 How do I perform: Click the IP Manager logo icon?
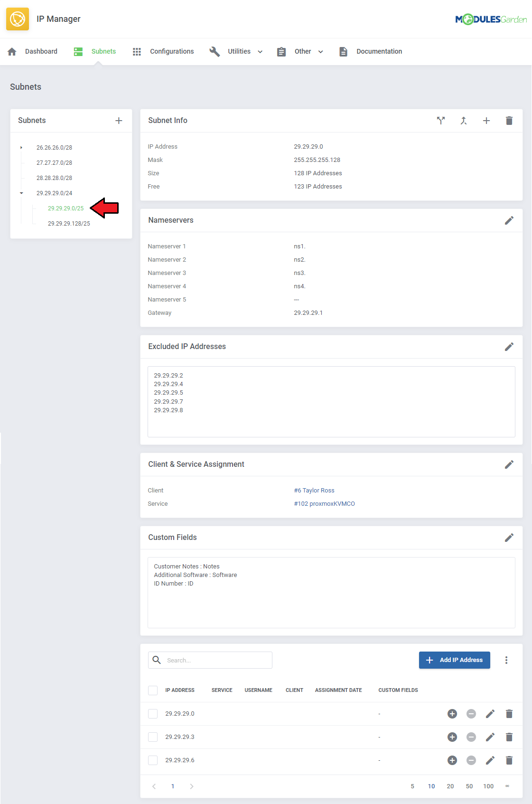[x=18, y=19]
